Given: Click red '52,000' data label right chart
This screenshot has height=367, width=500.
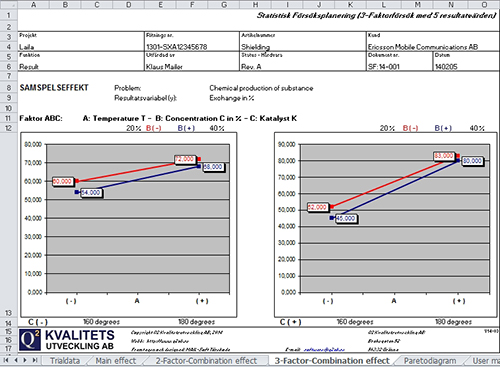Looking at the screenshot, I should 318,207.
